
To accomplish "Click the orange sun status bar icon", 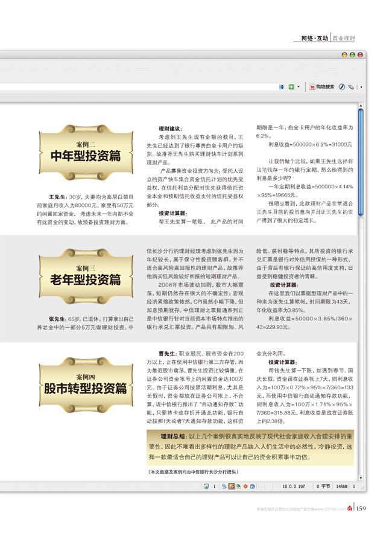I will (x=245, y=486).
